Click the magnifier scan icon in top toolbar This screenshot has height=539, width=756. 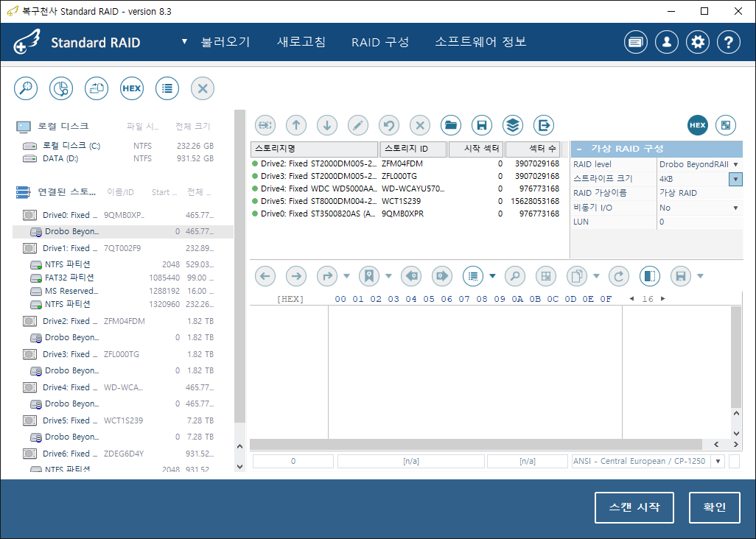click(x=26, y=88)
